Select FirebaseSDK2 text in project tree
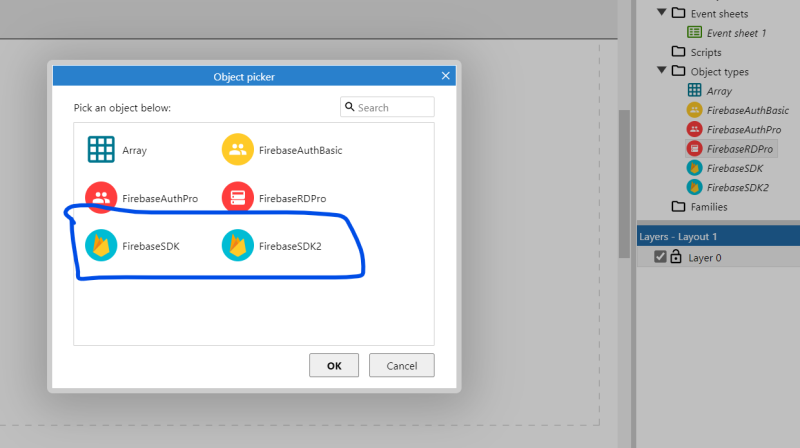800x448 pixels. point(738,188)
